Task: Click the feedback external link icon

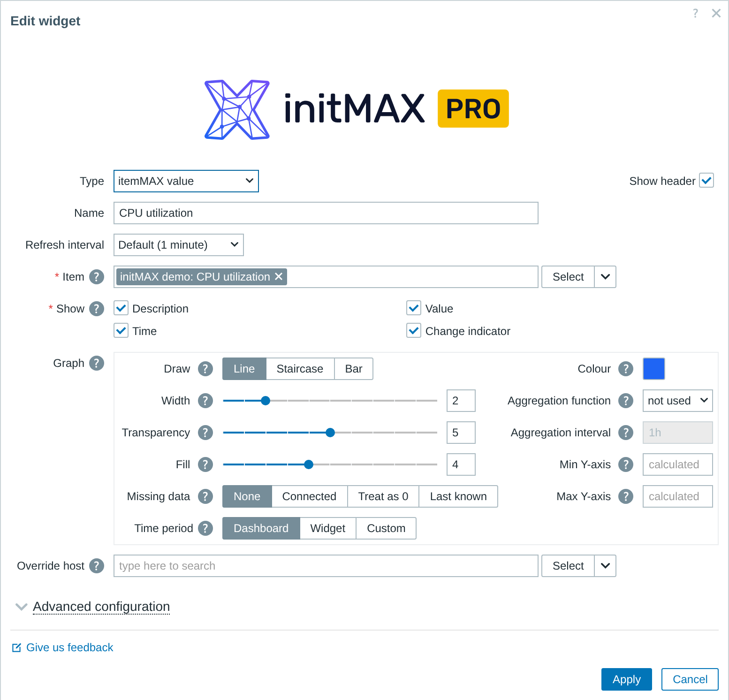Action: [x=16, y=647]
